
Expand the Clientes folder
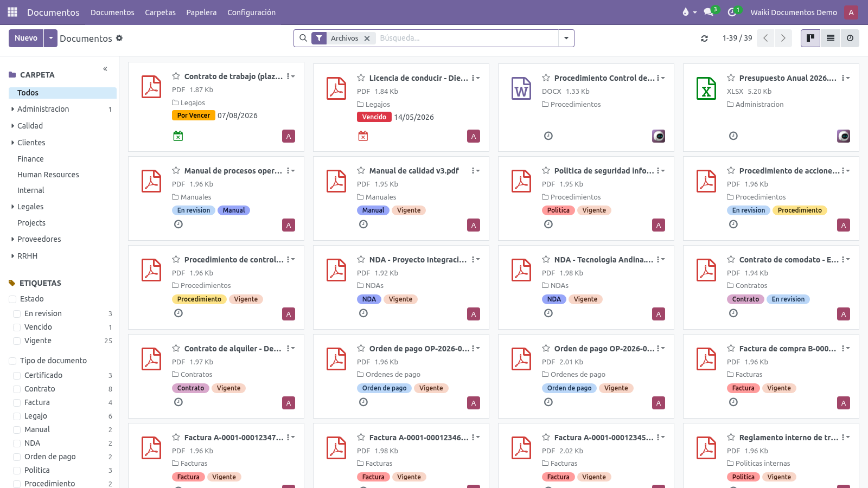click(12, 143)
